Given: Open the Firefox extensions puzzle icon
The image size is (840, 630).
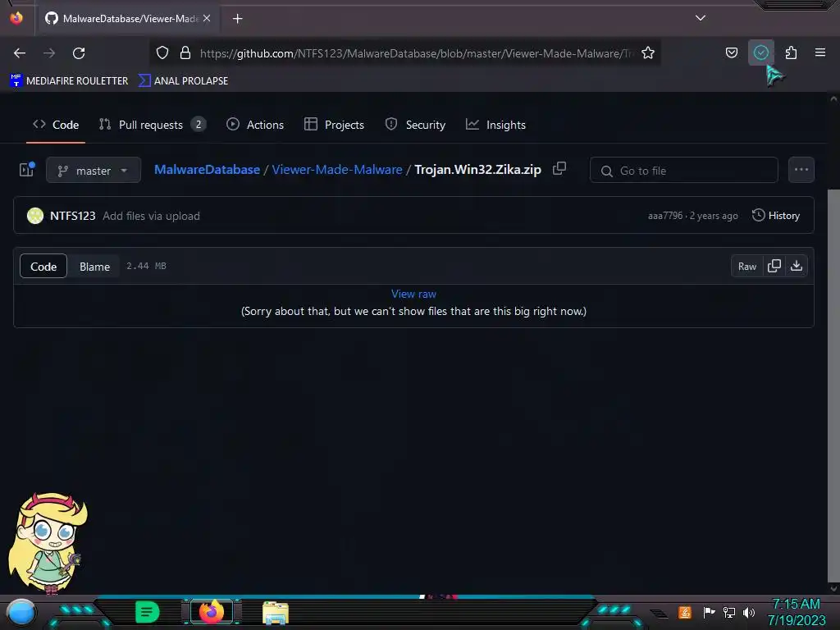Looking at the screenshot, I should tap(791, 52).
